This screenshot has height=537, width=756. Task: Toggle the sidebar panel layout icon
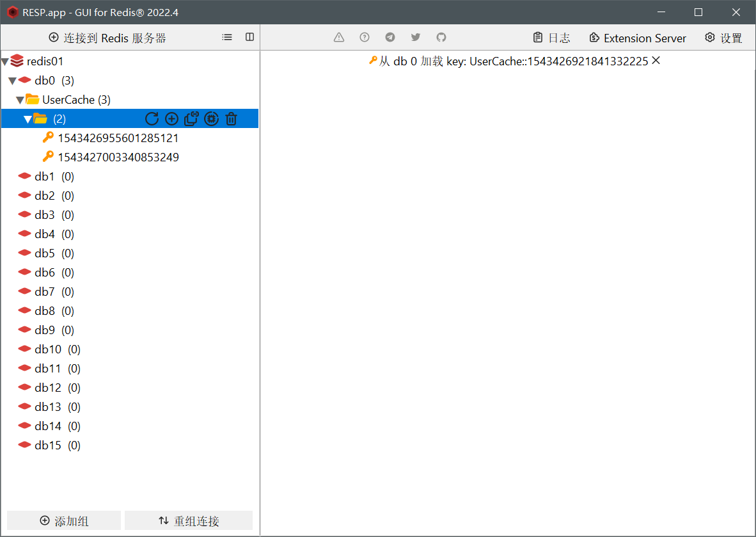249,37
